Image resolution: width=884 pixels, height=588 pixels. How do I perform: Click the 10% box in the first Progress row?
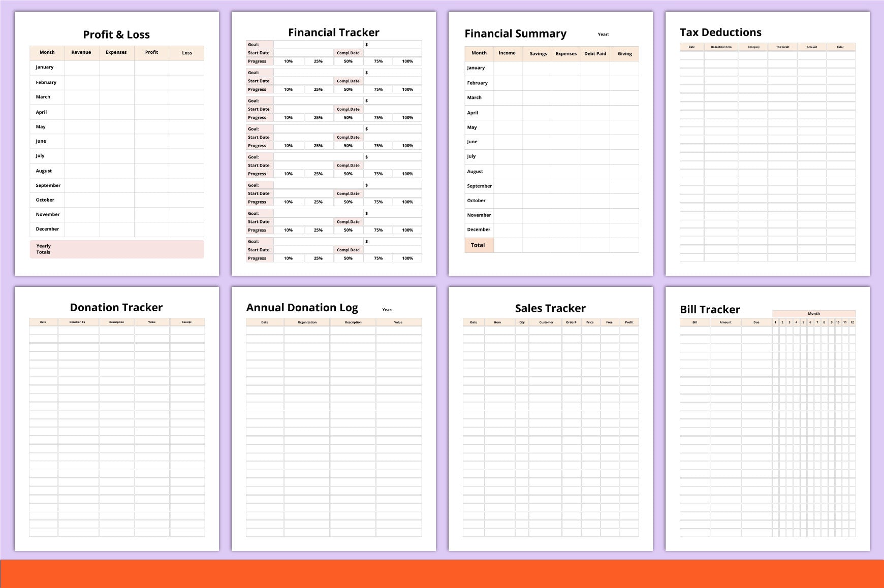[288, 61]
